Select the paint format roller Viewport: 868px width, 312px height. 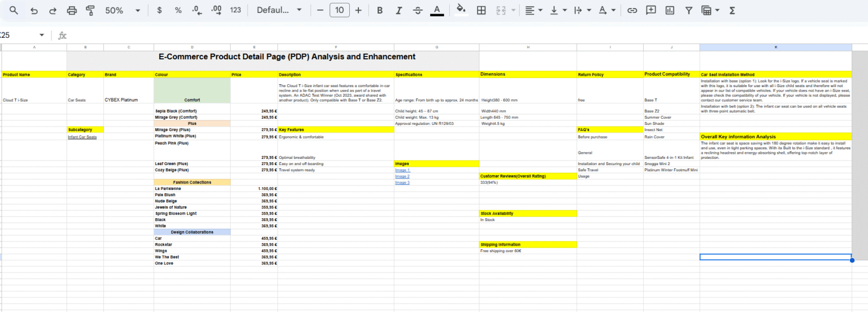[x=90, y=11]
